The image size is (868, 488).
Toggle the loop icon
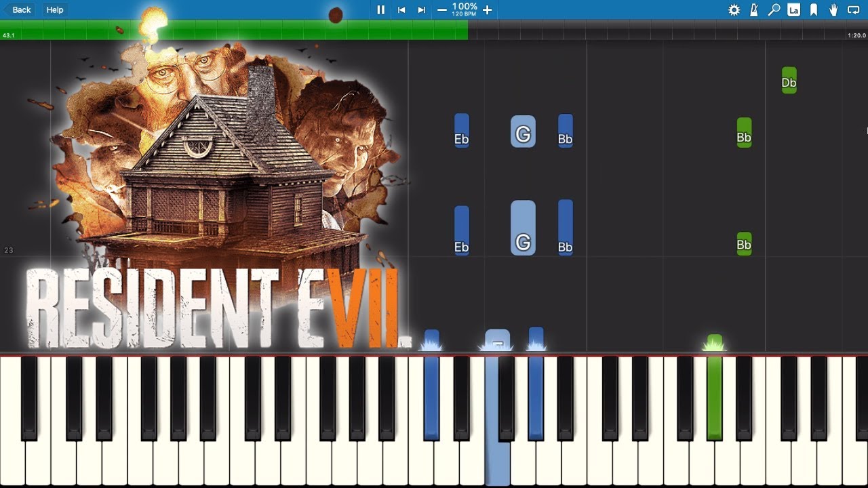click(854, 9)
